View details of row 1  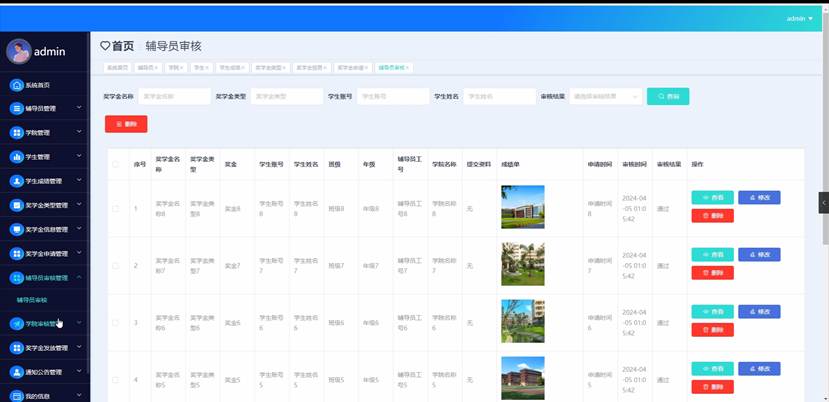click(712, 197)
